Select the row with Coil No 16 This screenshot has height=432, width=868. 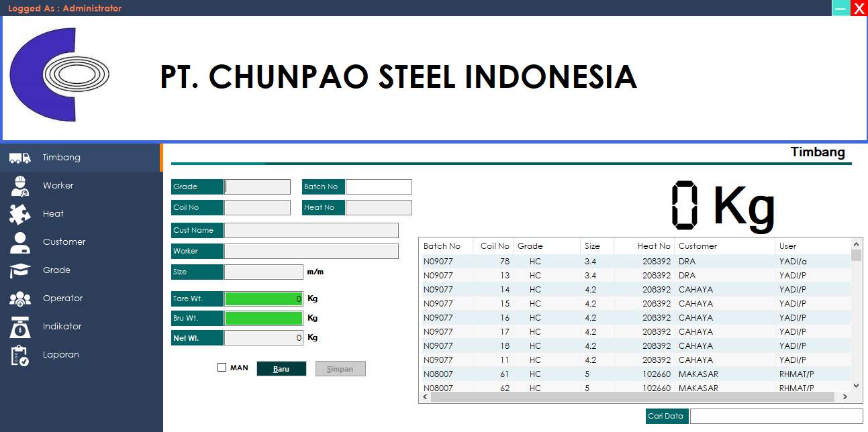coord(635,317)
